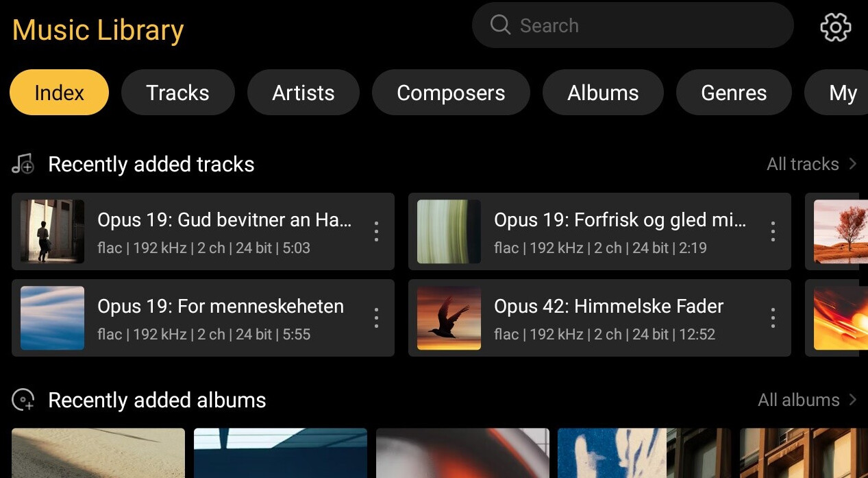Open the Composers tab
Image resolution: width=868 pixels, height=478 pixels.
(x=450, y=93)
